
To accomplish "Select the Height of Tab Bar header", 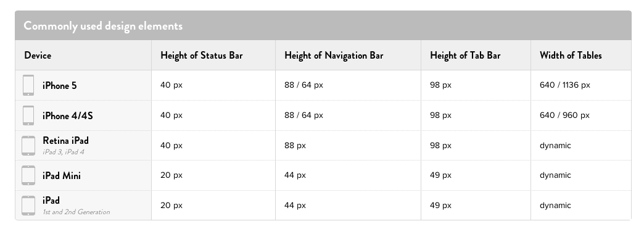I will [465, 56].
